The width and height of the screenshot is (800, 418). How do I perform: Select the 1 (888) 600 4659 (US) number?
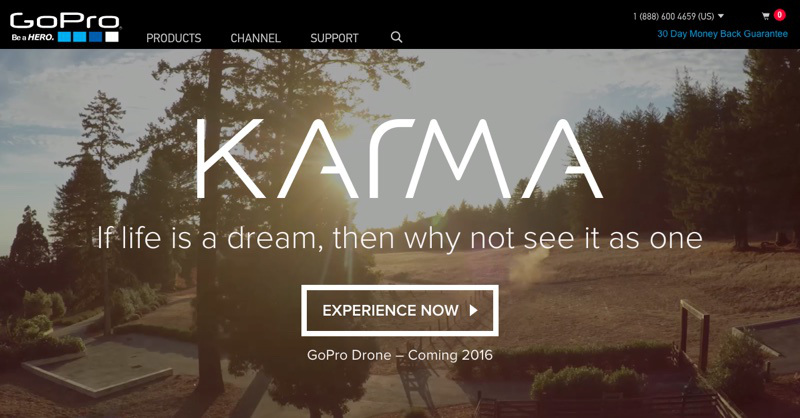pyautogui.click(x=673, y=16)
